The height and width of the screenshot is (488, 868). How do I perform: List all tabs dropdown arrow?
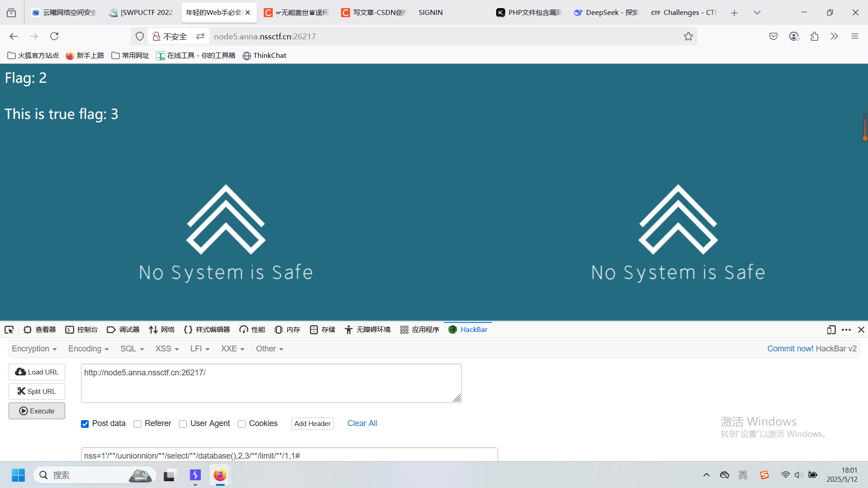[757, 13]
